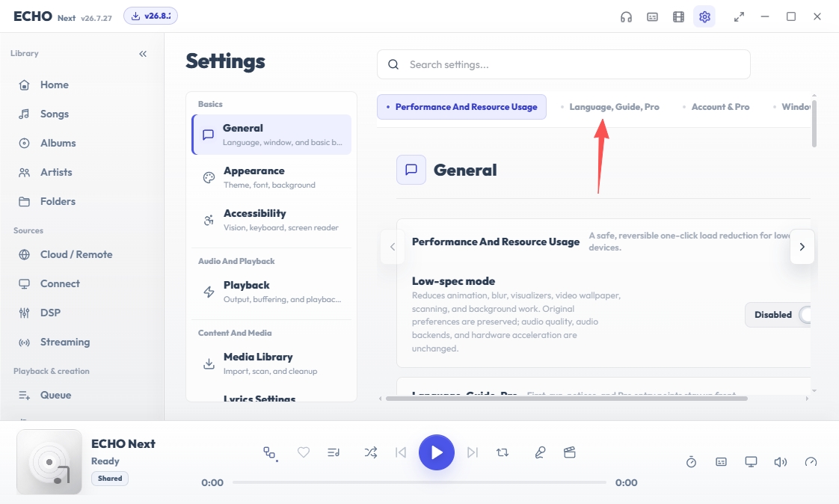The height and width of the screenshot is (504, 839).
Task: Open the playback speed gauge icon
Action: pos(811,461)
